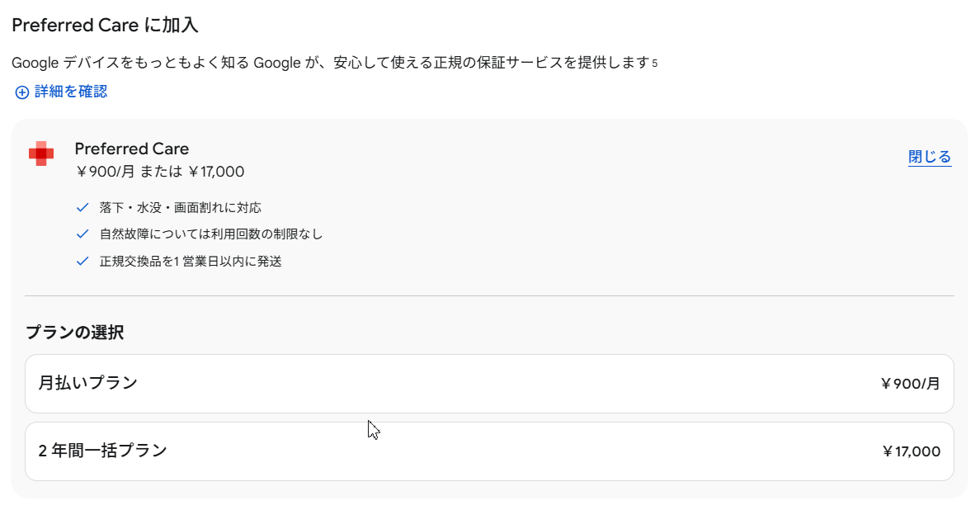Click the plus circle icon beside 詳細を確認
The width and height of the screenshot is (980, 510).
[22, 92]
